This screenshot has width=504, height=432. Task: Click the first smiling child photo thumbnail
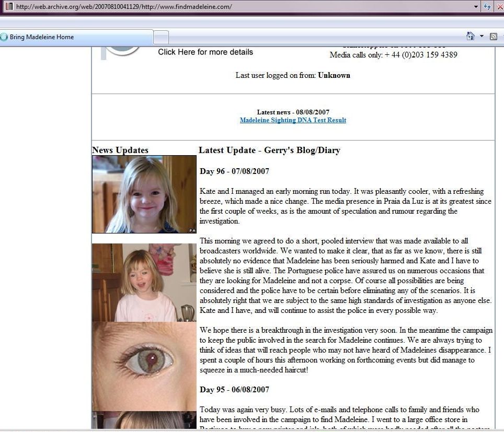point(144,194)
